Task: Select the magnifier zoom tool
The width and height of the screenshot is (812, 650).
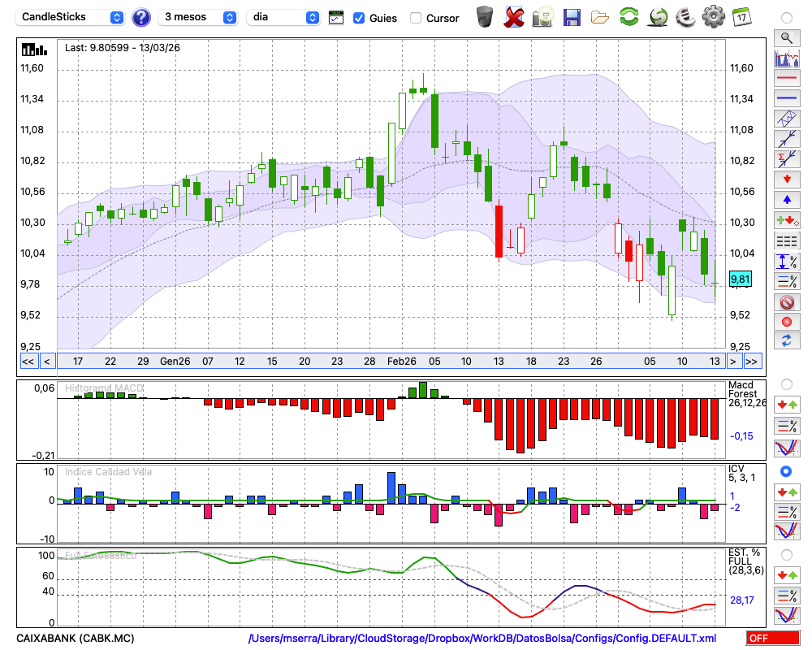Action: coord(787,38)
